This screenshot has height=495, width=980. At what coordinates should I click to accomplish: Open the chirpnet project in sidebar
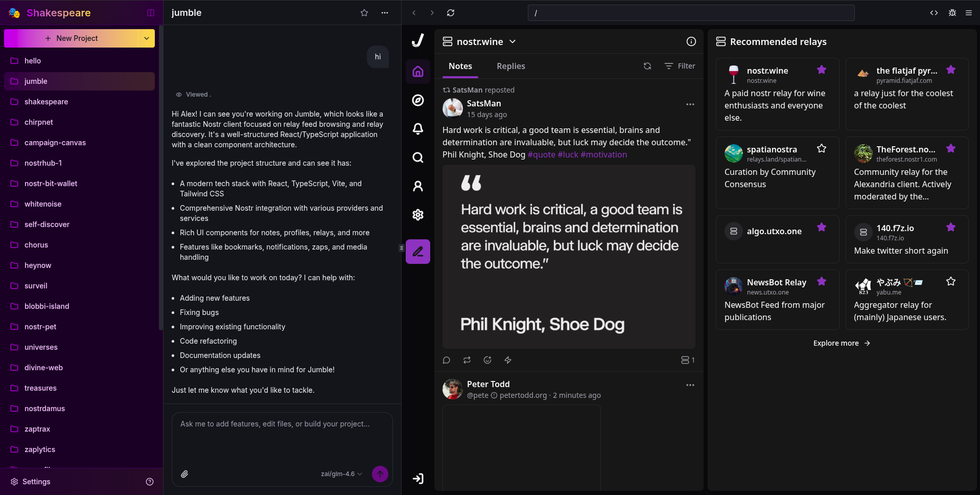click(39, 122)
